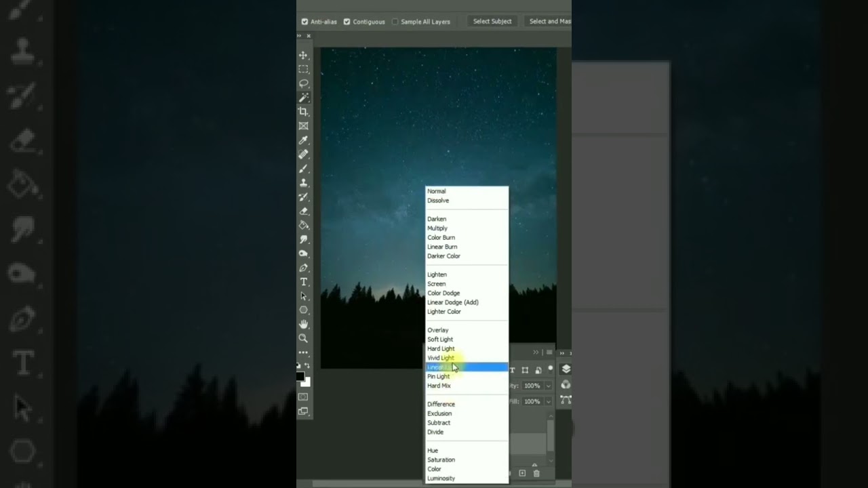Image resolution: width=868 pixels, height=488 pixels.
Task: Select the Ellipse shape tool
Action: pyautogui.click(x=303, y=310)
